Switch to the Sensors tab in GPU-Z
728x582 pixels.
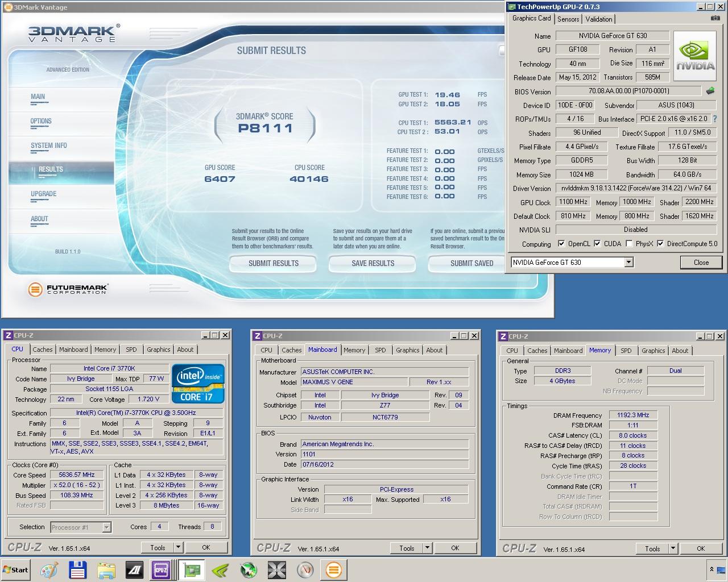click(x=568, y=19)
